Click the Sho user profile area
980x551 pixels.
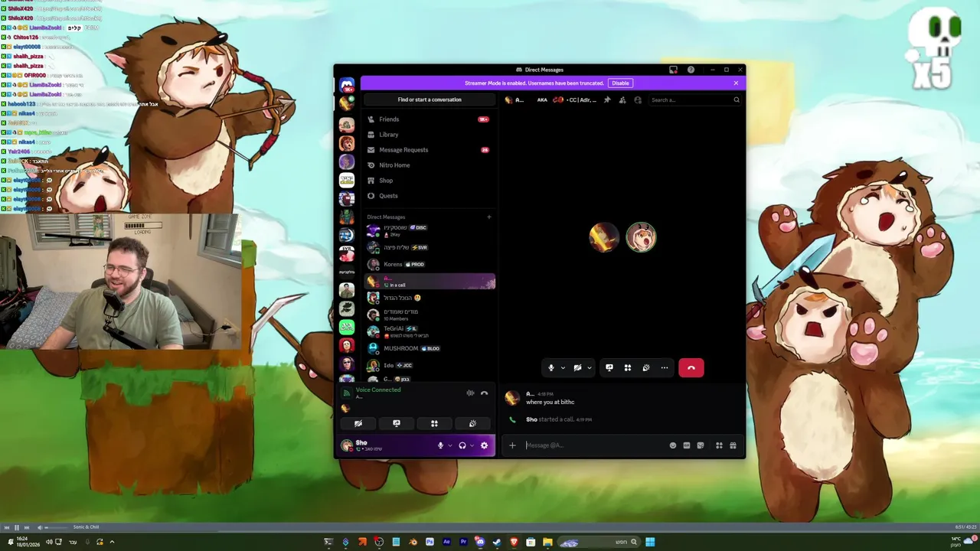385,445
